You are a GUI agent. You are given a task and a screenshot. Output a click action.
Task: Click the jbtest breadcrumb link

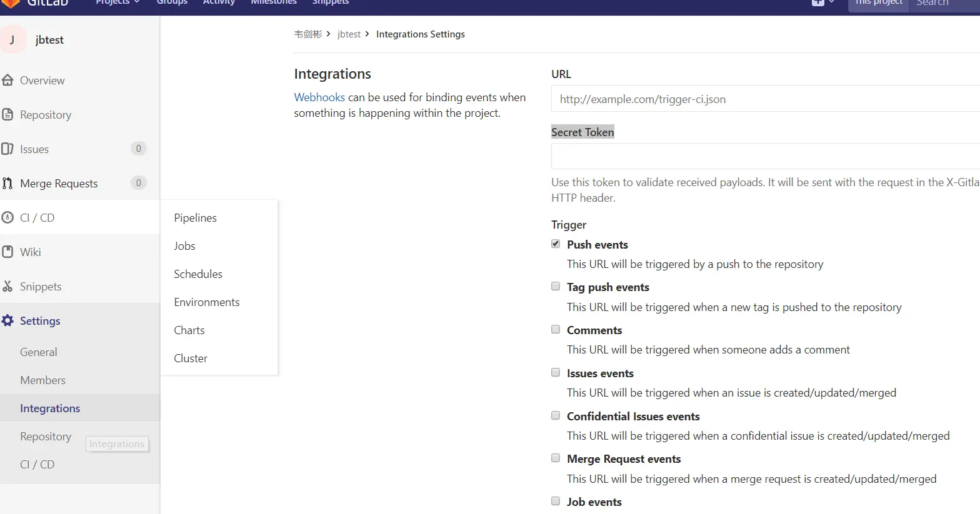click(x=349, y=34)
